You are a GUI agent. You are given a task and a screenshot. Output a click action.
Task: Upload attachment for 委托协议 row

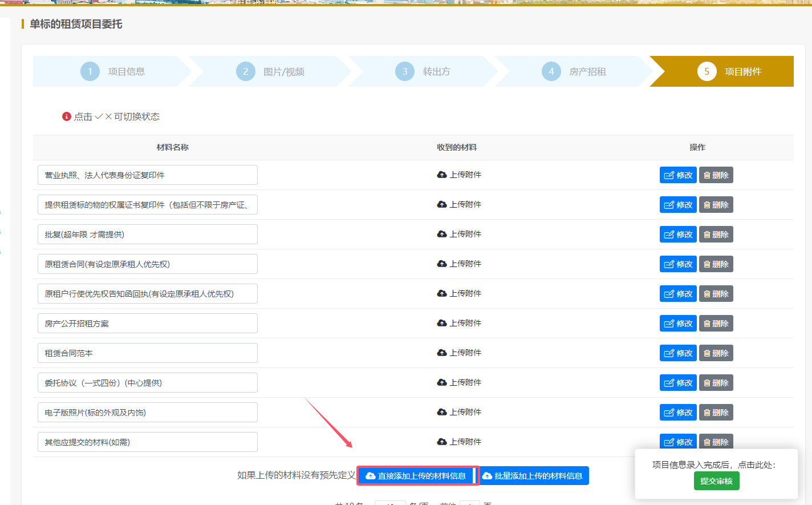click(x=459, y=382)
